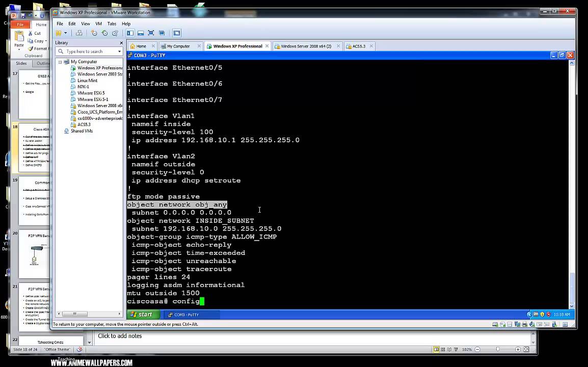Click the VMware suspend/power yellow bars icon
The height and width of the screenshot is (367, 588).
(59, 33)
